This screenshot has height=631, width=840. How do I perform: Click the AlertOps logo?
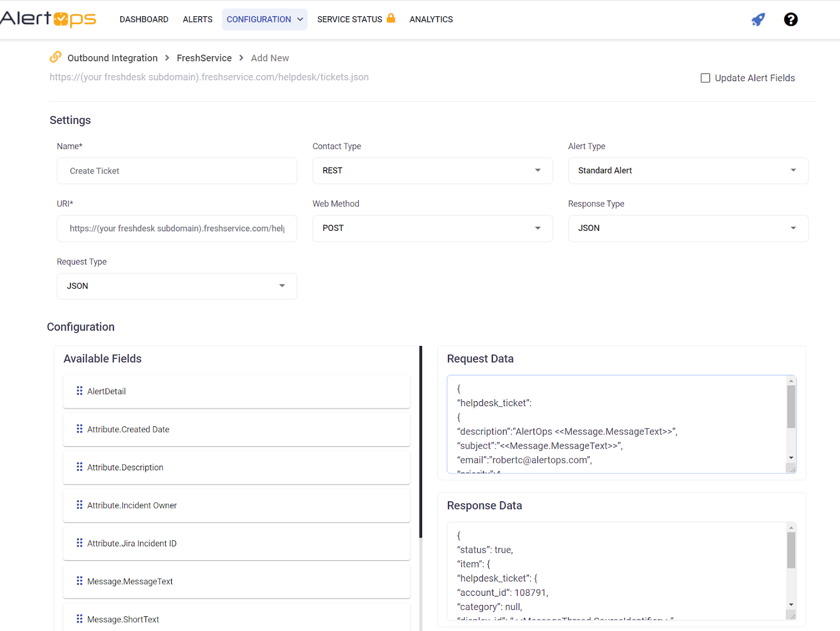coord(48,19)
